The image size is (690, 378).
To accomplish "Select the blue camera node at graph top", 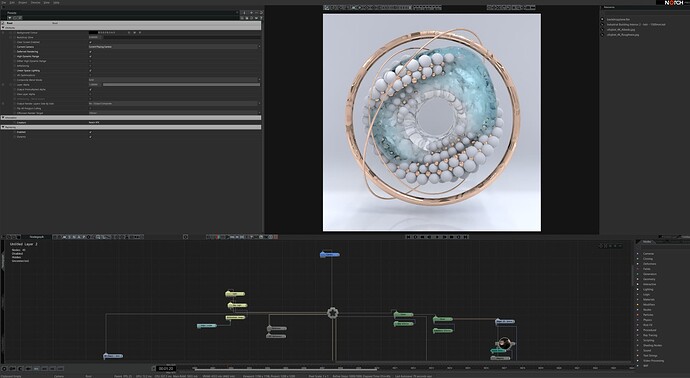I will (x=330, y=254).
